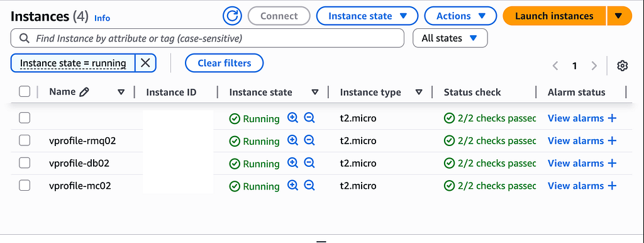Viewport: 644px width, 243px height.
Task: Zoom-out filter icon in vprofile-db02 row
Action: pos(309,163)
